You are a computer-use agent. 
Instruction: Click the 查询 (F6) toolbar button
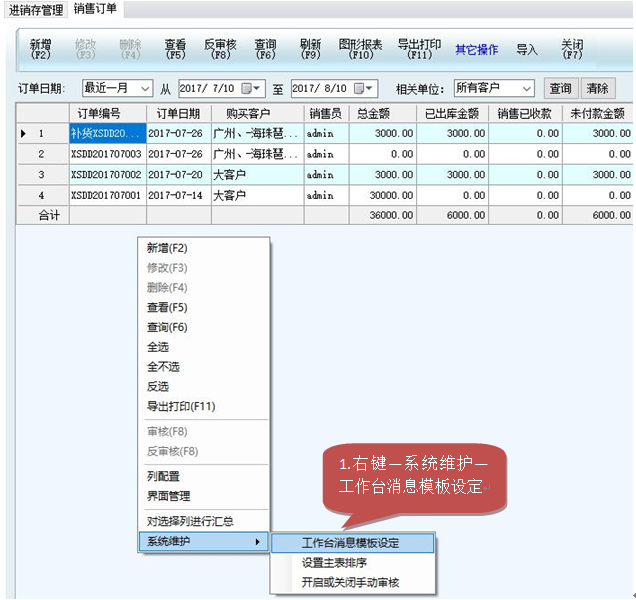(265, 50)
